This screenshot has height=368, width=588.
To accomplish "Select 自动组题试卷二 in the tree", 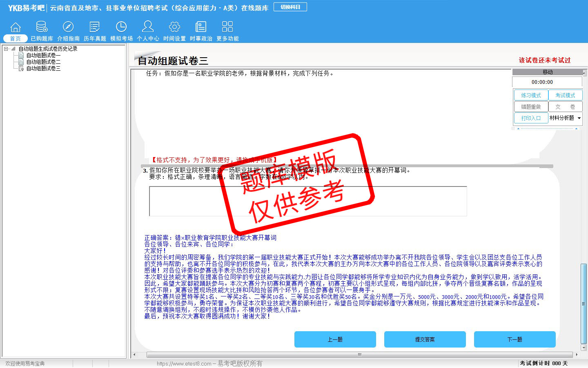I will pyautogui.click(x=43, y=62).
